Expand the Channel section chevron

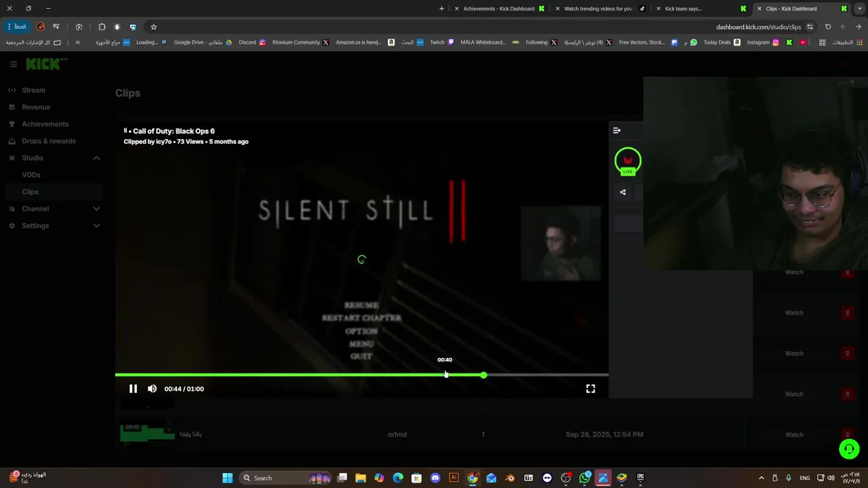[x=96, y=209]
